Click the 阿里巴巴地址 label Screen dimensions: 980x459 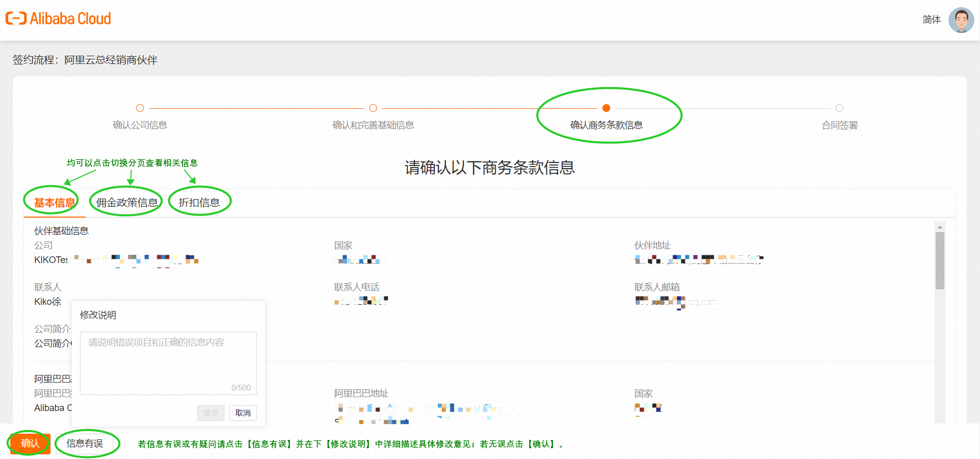coord(361,393)
